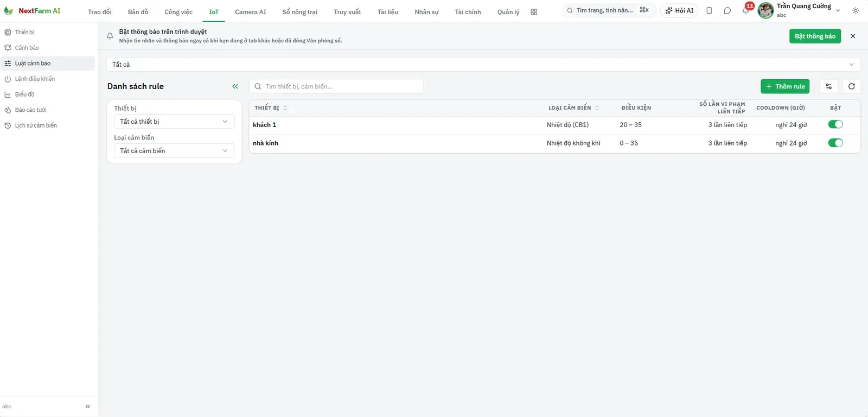Toggle off the nhà kính rule

(x=835, y=143)
